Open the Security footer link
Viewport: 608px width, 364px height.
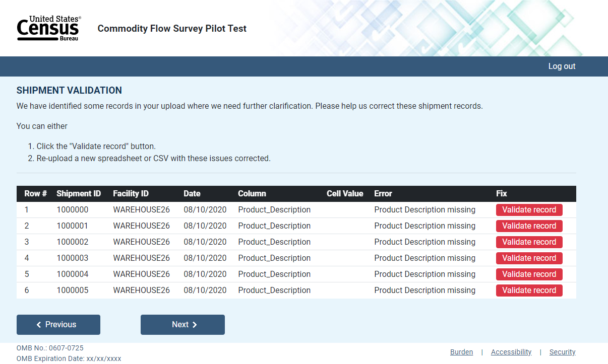(x=562, y=352)
